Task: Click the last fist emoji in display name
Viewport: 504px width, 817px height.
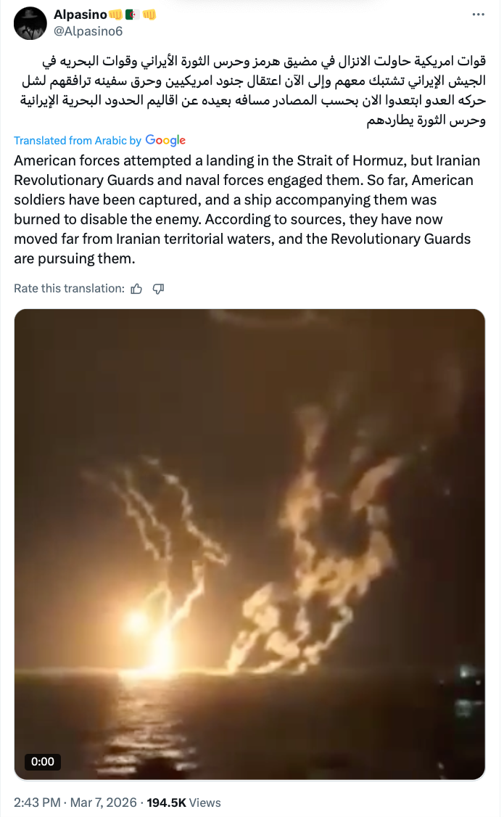Action: (149, 15)
